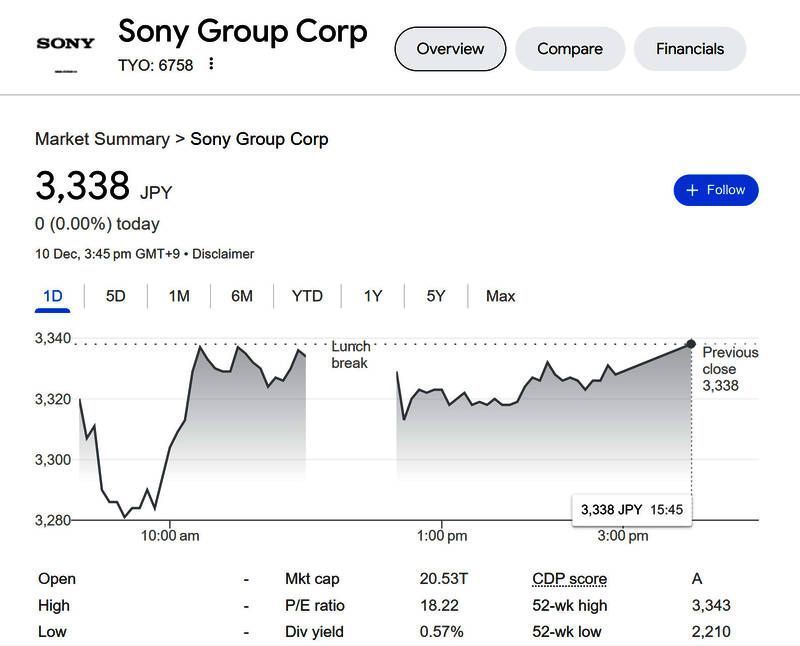Click the CDP score link

click(x=569, y=579)
